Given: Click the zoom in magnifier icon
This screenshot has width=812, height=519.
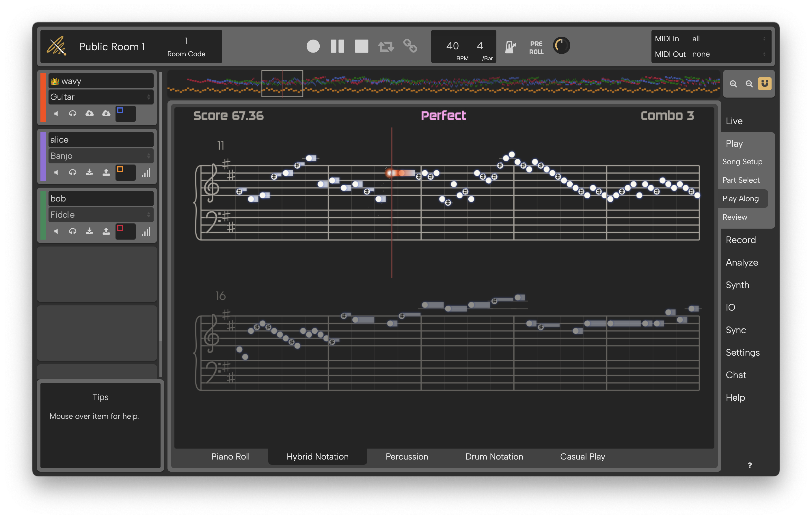Looking at the screenshot, I should 733,84.
